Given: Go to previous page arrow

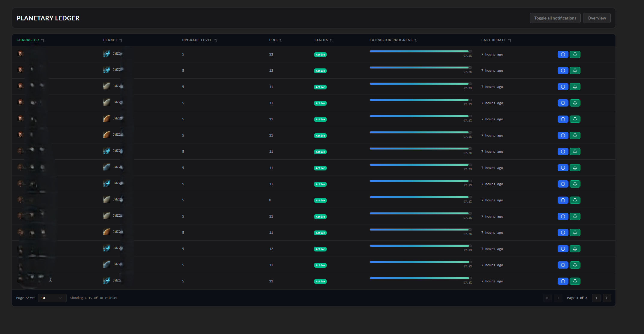Looking at the screenshot, I should point(558,298).
